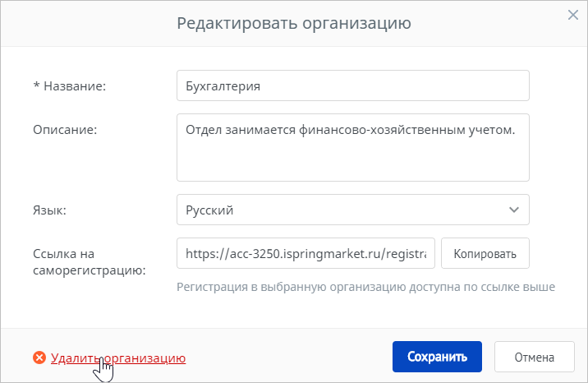Click the 'Ссылка на саморегистрацию:' label
588x383 pixels.
pos(90,262)
